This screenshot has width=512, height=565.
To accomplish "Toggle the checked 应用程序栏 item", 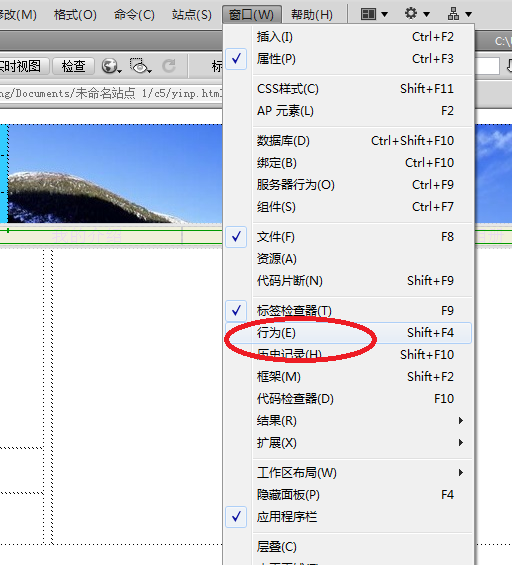I will tap(348, 517).
